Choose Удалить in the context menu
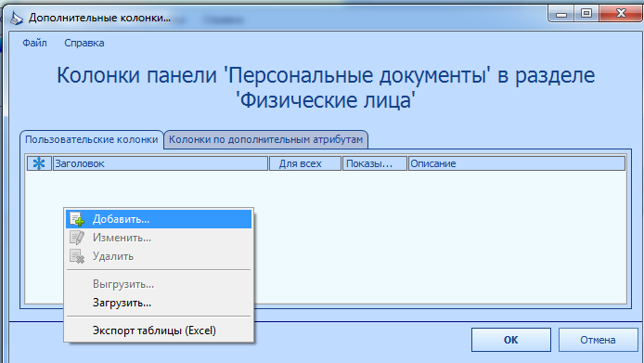The image size is (644, 363). 159,256
